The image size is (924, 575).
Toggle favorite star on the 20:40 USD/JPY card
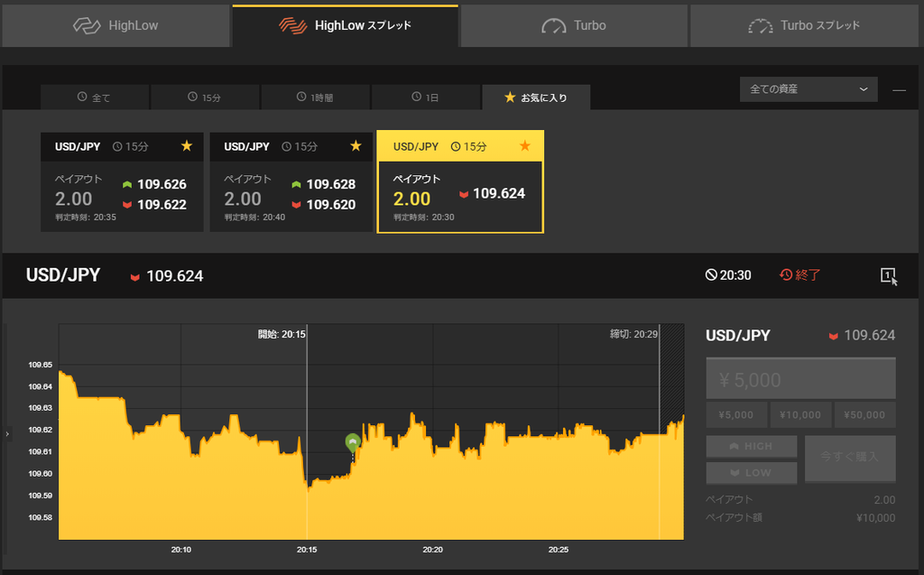356,145
